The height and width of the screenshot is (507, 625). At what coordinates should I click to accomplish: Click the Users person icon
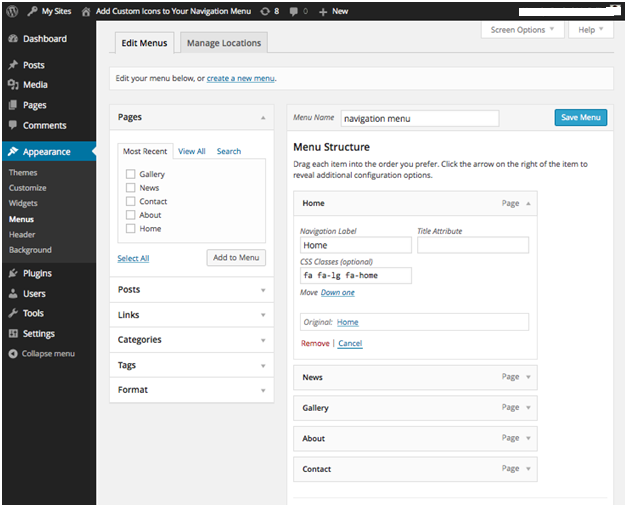click(x=13, y=293)
